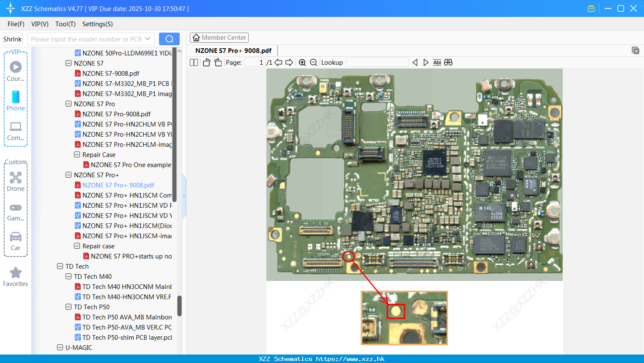Open the model search dropdown arrow
The height and width of the screenshot is (363, 644).
click(x=148, y=39)
